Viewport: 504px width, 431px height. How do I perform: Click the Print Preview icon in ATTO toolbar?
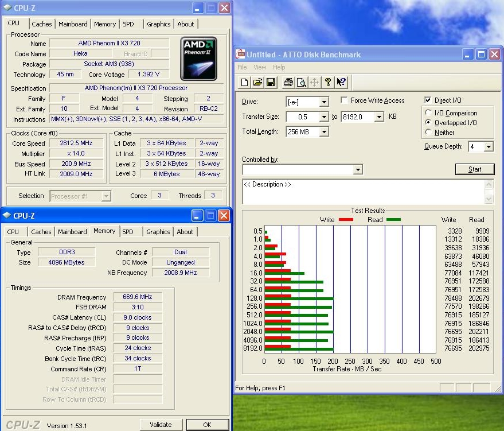coord(301,82)
